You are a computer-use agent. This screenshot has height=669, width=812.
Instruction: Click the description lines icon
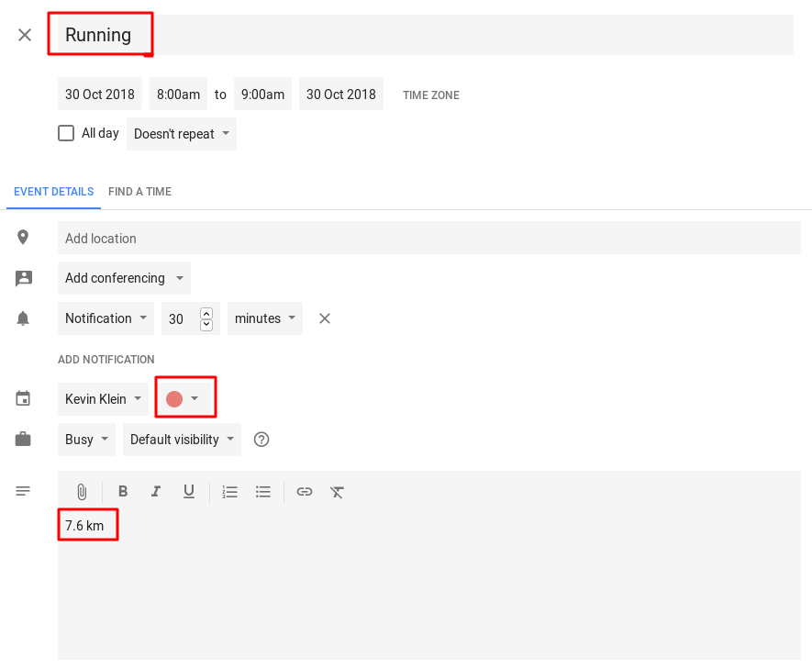[x=23, y=491]
